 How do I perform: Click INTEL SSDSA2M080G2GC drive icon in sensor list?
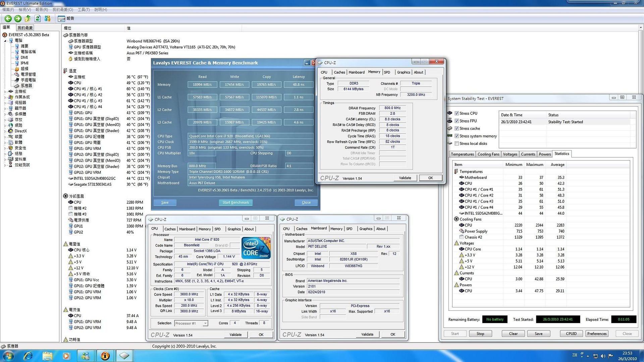pos(70,178)
